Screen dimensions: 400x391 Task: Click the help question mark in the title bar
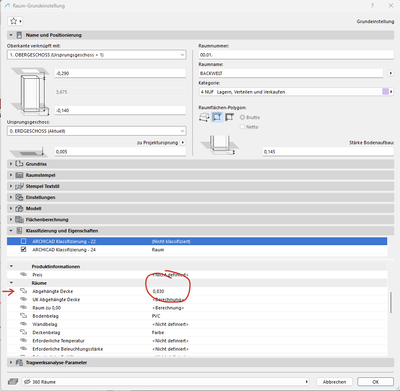coord(372,6)
